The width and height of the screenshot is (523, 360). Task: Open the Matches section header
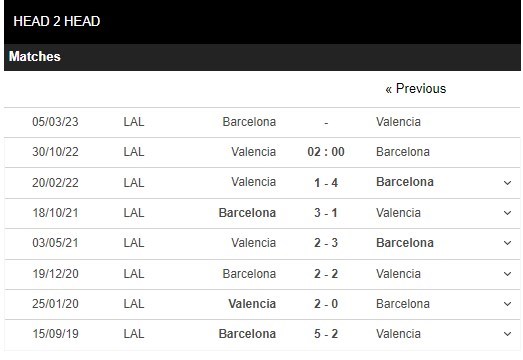click(262, 57)
